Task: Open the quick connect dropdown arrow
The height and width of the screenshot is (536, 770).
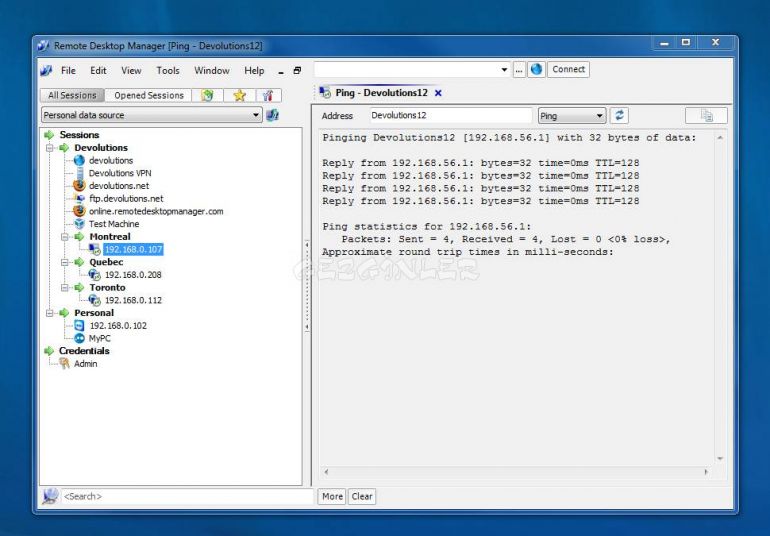Action: tap(504, 70)
